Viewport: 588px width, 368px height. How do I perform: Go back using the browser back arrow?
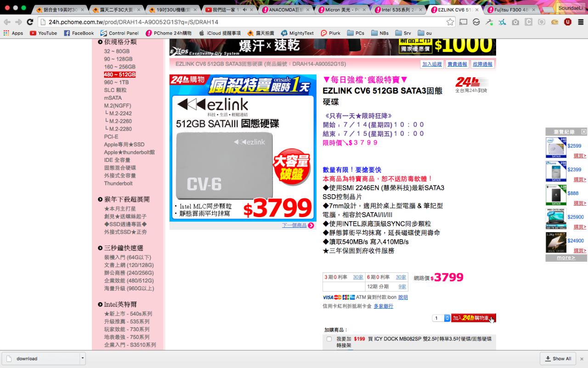click(x=7, y=22)
